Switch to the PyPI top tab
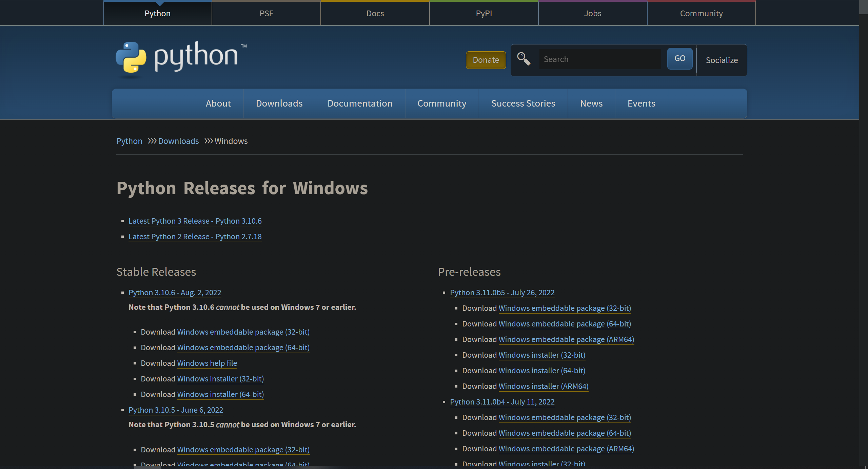The image size is (868, 469). pyautogui.click(x=484, y=14)
